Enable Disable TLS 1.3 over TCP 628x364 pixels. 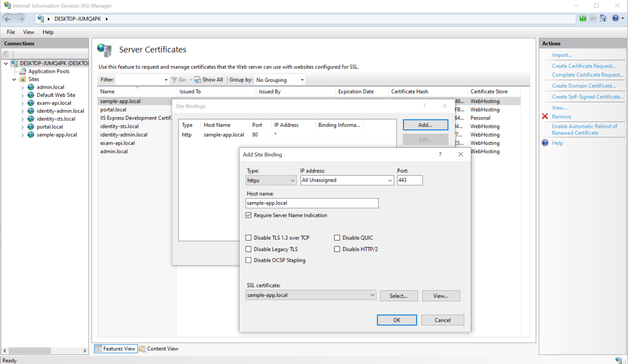(x=248, y=237)
